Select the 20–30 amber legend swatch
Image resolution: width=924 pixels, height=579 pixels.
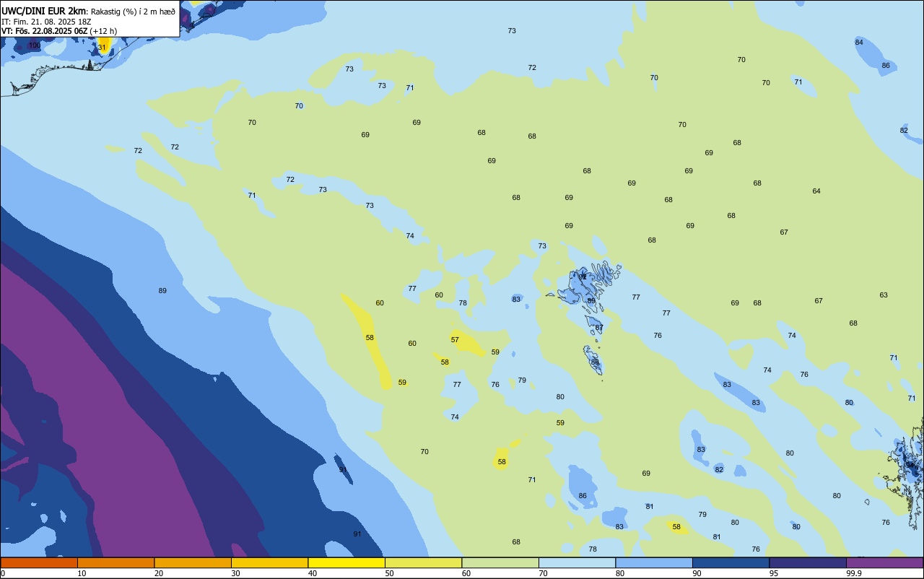(193, 562)
